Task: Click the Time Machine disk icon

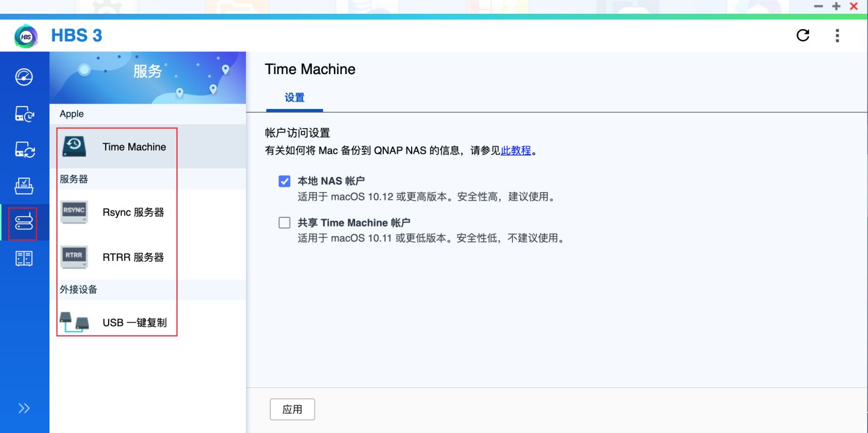Action: coord(74,145)
